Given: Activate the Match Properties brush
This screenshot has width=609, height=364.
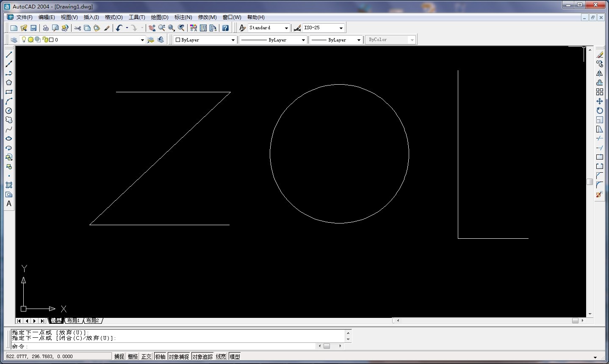Looking at the screenshot, I should tap(107, 28).
